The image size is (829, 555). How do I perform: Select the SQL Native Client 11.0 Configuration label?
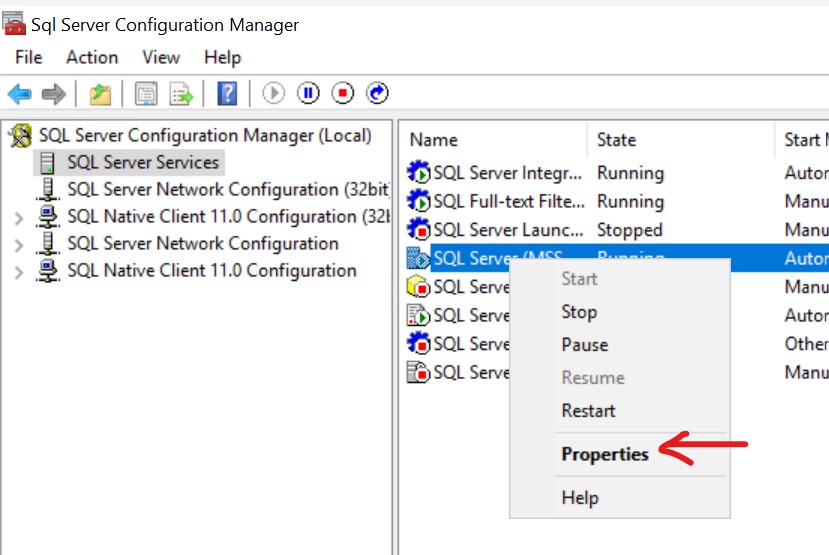tap(212, 270)
